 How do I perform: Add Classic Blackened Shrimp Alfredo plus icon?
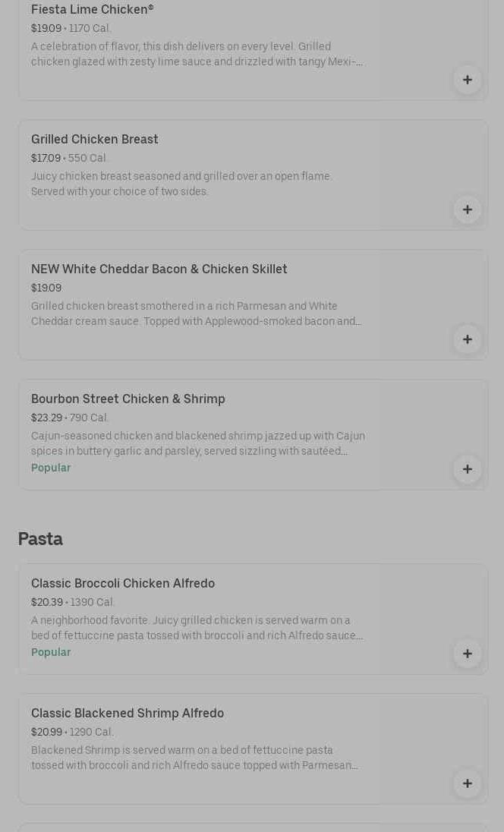468,783
